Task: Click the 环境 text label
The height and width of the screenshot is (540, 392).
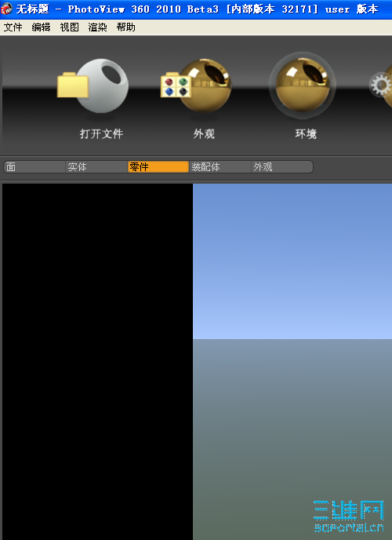Action: point(306,133)
